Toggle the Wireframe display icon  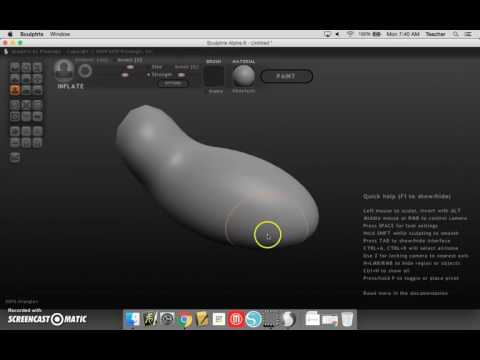[26, 116]
